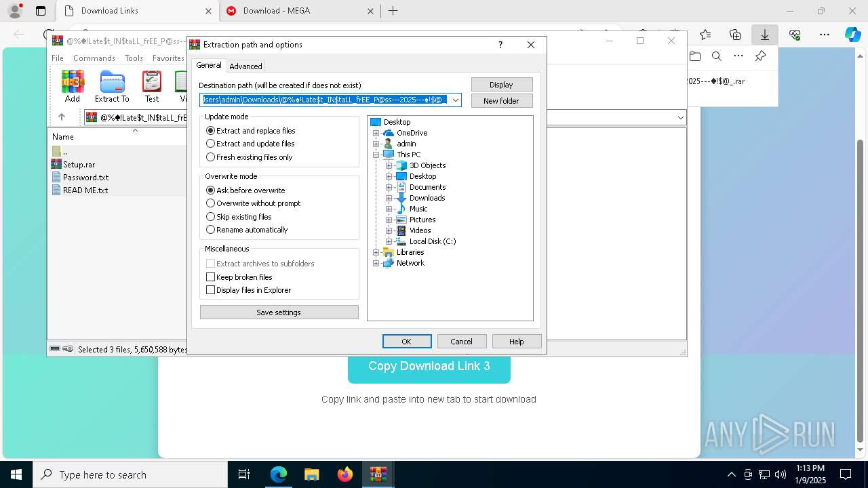Screen dimensions: 868x488
Task: Open the WinRAR File menu
Action: click(58, 58)
